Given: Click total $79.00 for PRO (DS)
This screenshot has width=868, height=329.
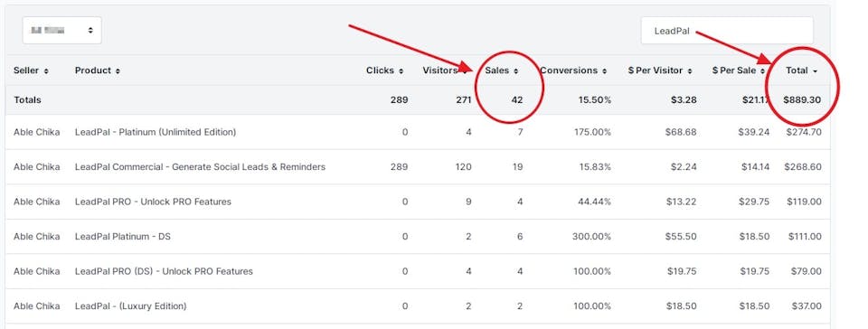Looking at the screenshot, I should pos(807,271).
